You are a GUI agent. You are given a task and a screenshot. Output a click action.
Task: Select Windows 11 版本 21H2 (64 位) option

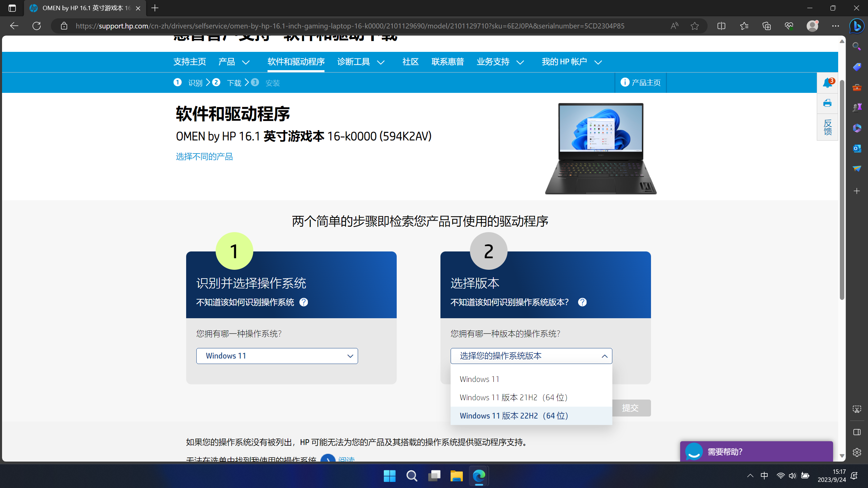[513, 398]
